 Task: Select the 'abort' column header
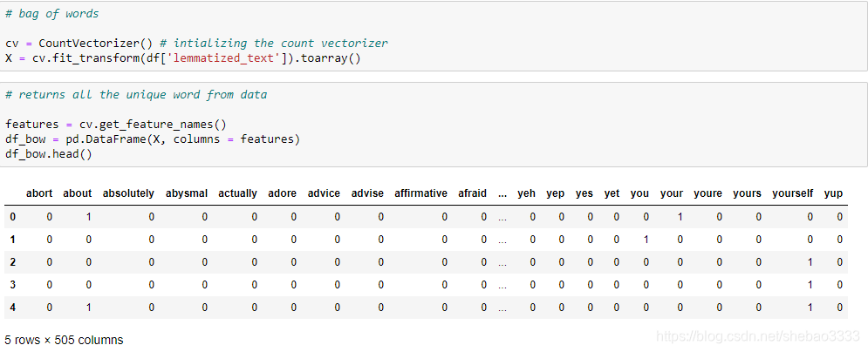pyautogui.click(x=39, y=193)
